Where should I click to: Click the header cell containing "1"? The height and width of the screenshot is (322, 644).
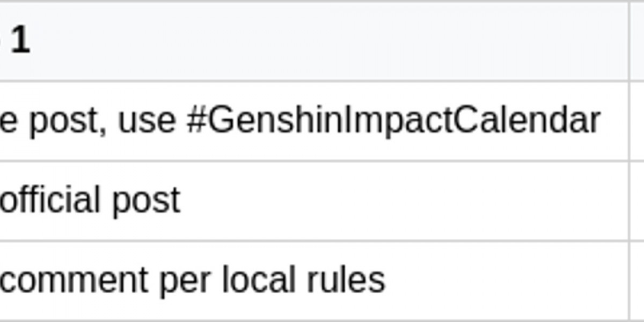(x=314, y=42)
